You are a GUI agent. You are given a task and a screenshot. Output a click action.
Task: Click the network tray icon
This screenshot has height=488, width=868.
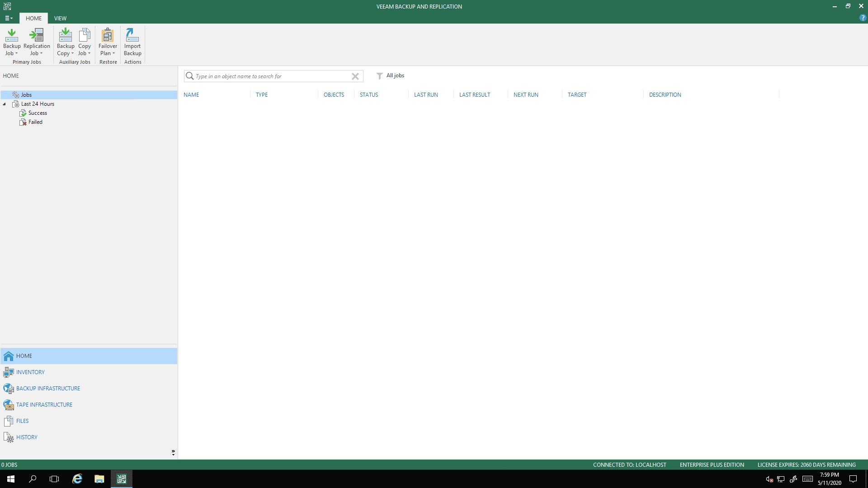coord(781,479)
